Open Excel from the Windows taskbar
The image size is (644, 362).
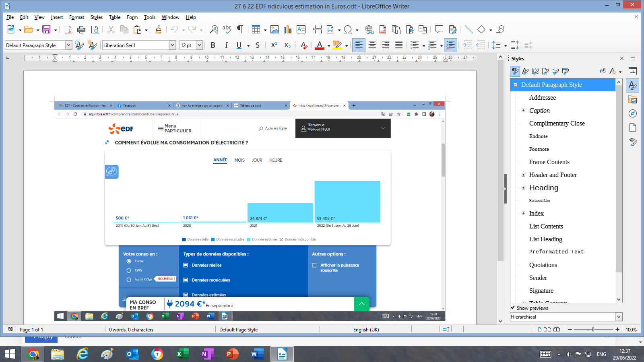click(182, 354)
